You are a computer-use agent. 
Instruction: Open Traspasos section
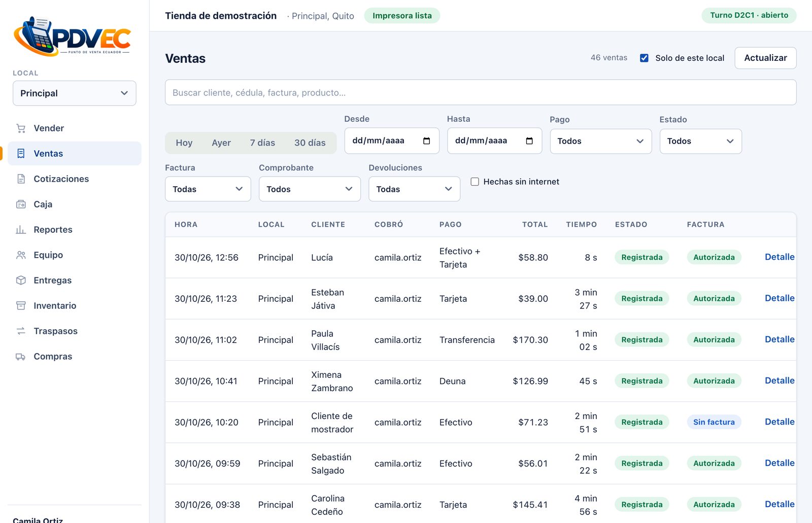pyautogui.click(x=75, y=331)
